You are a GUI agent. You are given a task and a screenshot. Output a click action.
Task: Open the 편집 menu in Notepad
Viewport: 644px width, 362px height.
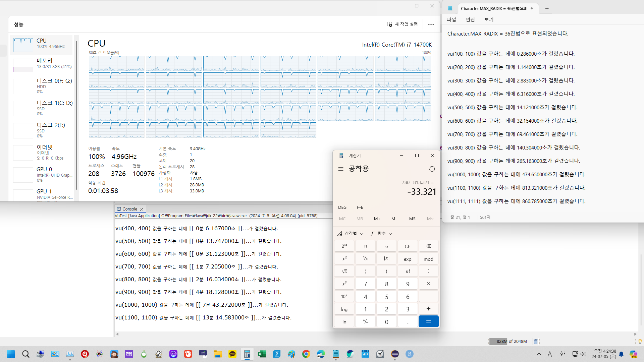tap(470, 19)
